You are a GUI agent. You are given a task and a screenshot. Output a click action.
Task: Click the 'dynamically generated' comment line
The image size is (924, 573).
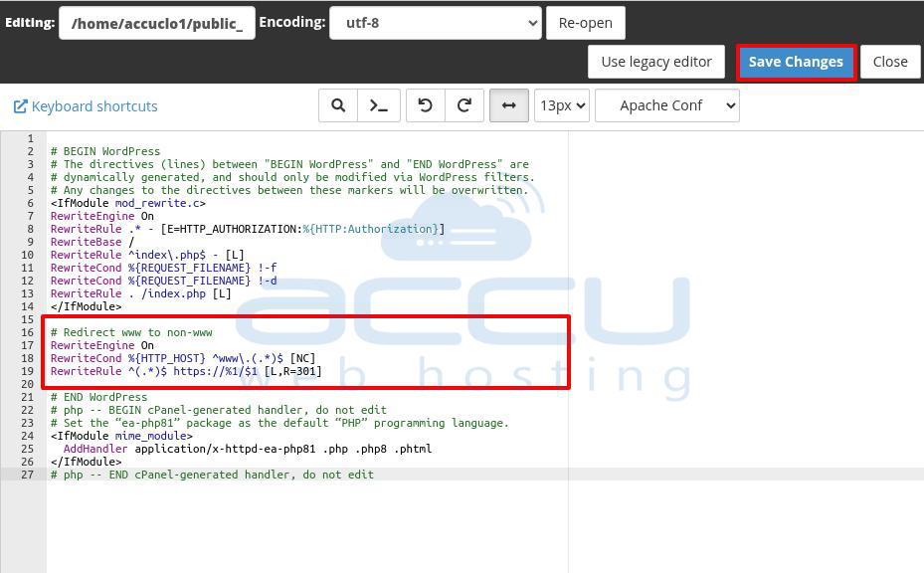pyautogui.click(x=292, y=177)
